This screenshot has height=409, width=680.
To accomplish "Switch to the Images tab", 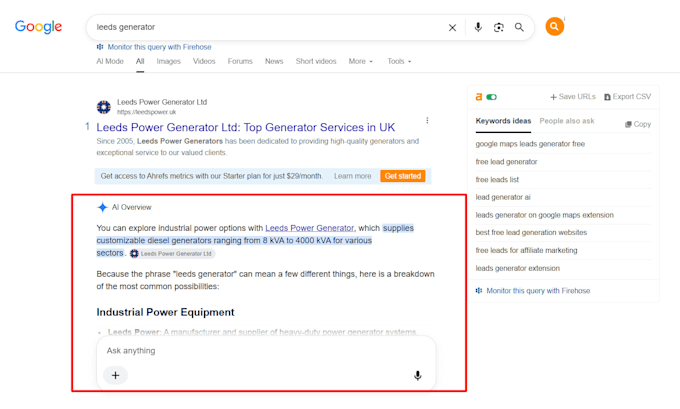I will pos(169,61).
